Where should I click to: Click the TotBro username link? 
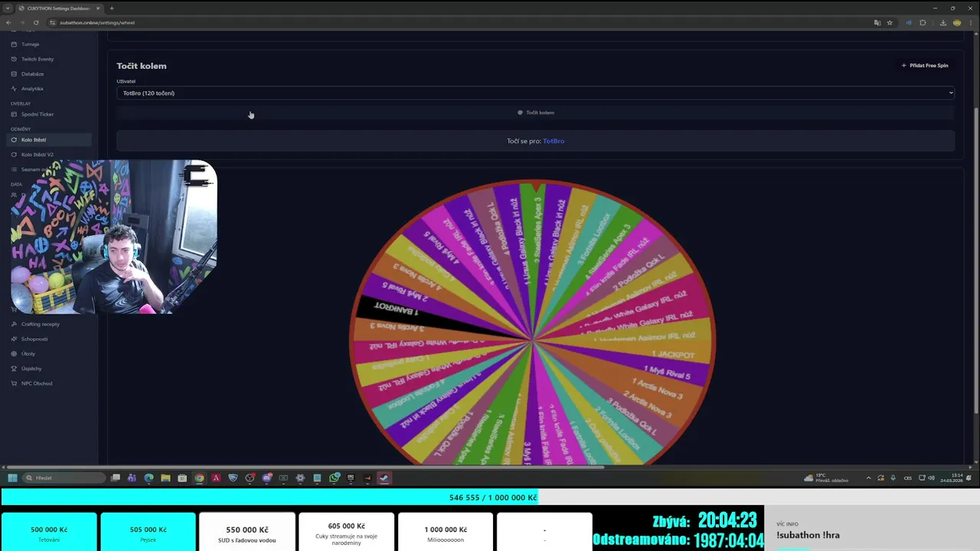[554, 141]
